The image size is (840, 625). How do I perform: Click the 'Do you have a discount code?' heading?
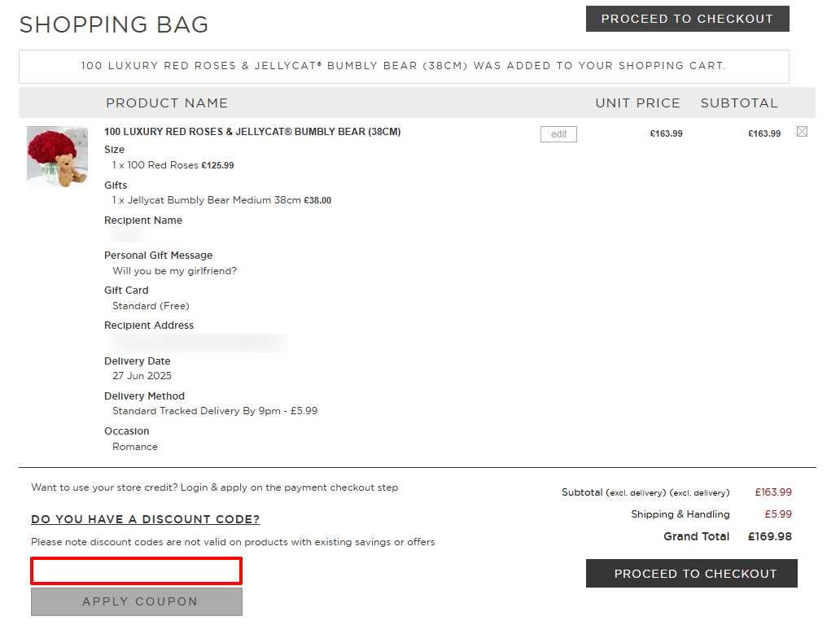[x=145, y=519]
